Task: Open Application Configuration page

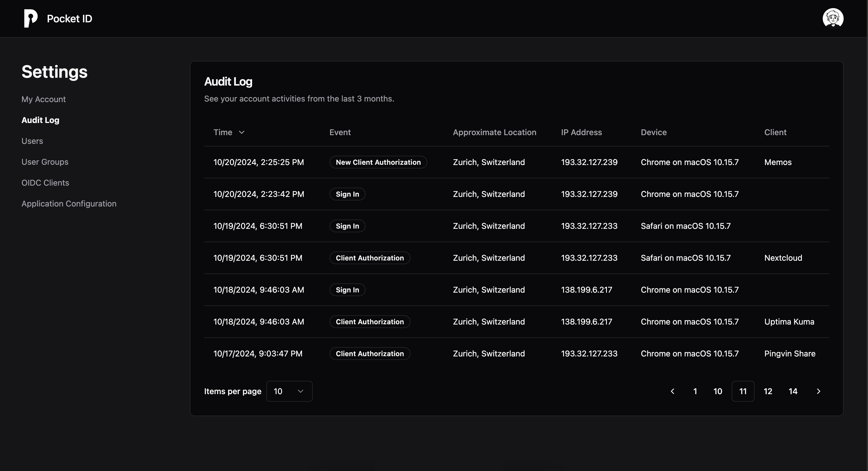Action: [x=69, y=204]
